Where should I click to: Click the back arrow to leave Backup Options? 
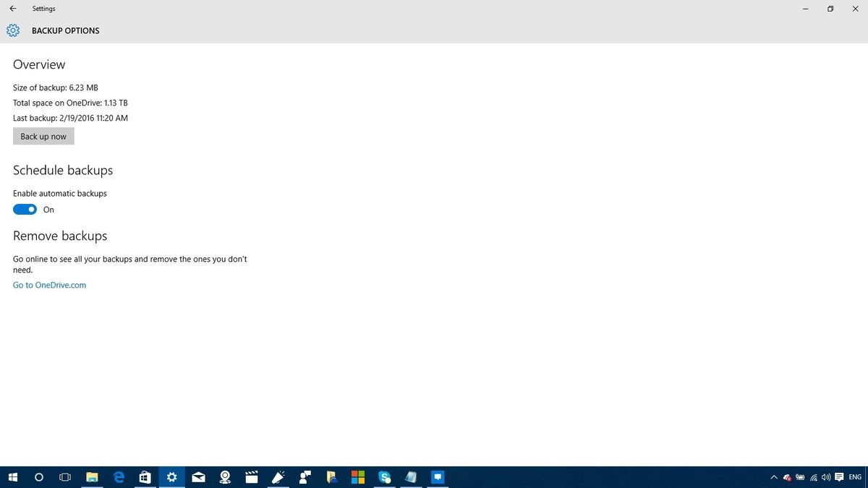(x=12, y=8)
